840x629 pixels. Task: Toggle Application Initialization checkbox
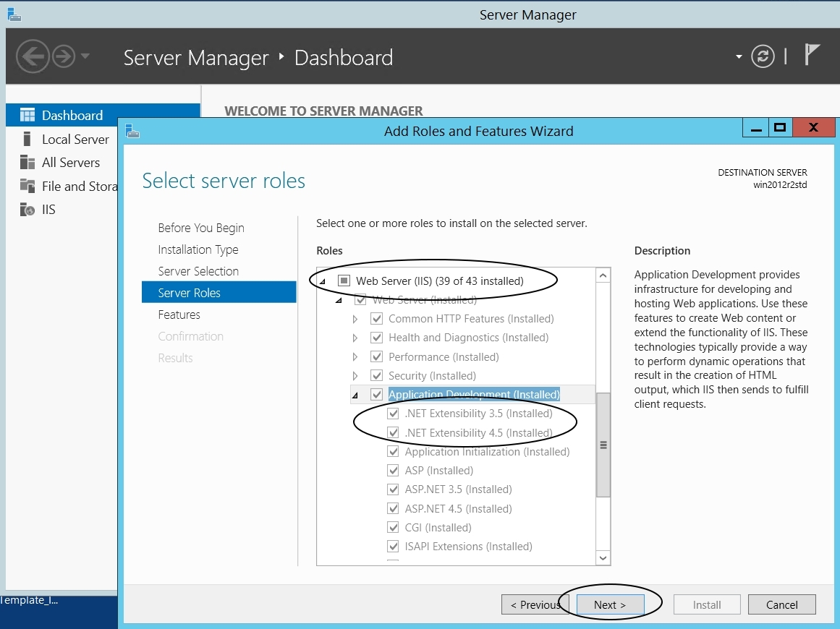click(393, 451)
